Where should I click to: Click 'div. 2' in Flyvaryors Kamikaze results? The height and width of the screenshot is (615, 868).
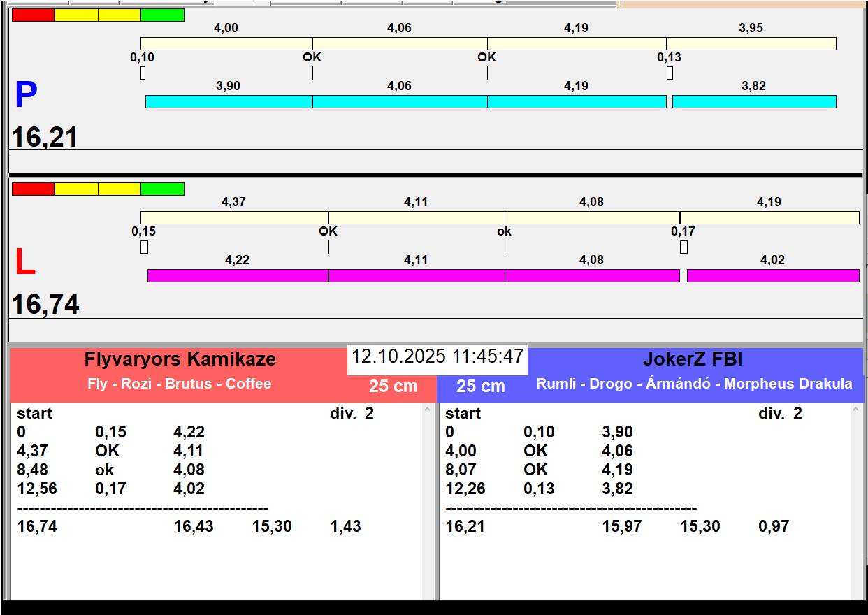[x=352, y=414]
